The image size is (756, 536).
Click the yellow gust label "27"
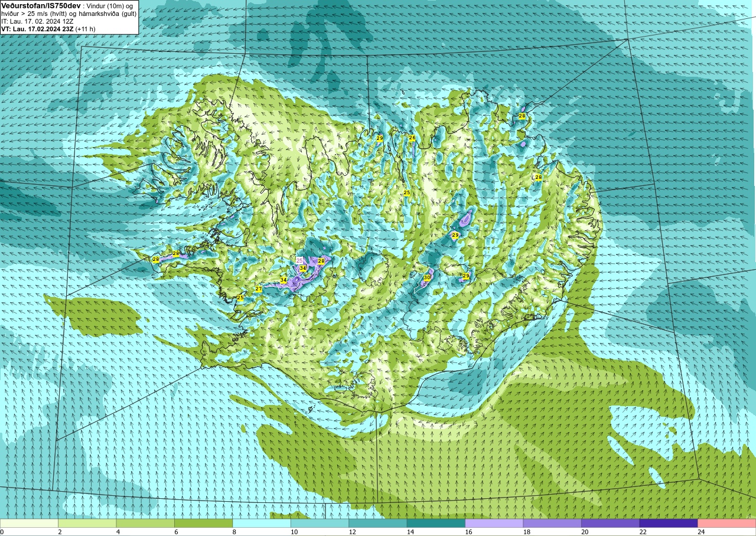(259, 289)
